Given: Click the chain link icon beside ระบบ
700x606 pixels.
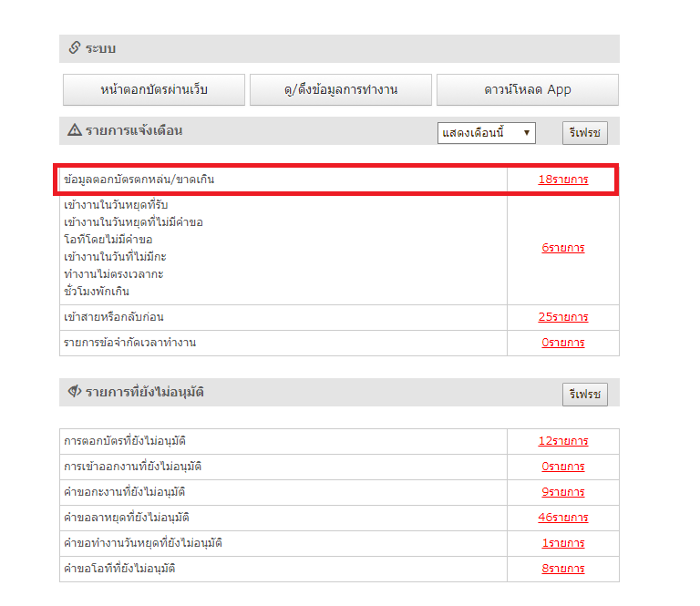Looking at the screenshot, I should click(x=75, y=48).
